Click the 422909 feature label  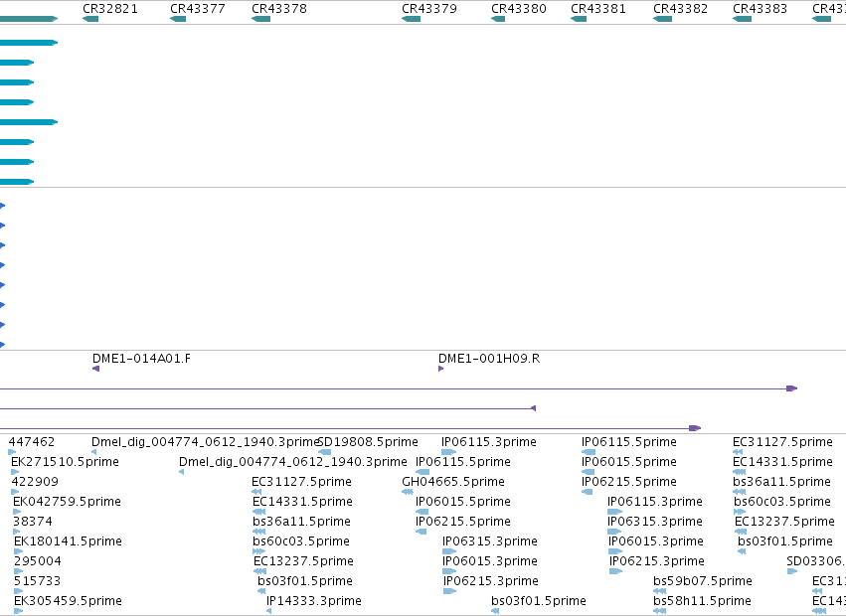pos(35,482)
